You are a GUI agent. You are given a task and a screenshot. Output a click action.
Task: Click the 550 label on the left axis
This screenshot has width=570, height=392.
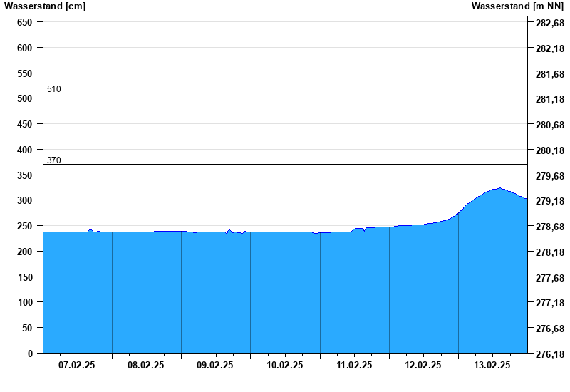point(25,73)
